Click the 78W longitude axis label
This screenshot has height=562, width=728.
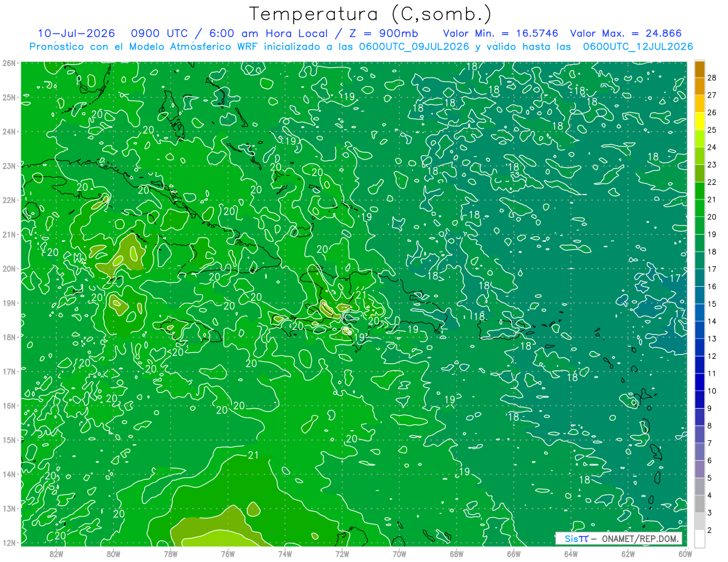[170, 554]
